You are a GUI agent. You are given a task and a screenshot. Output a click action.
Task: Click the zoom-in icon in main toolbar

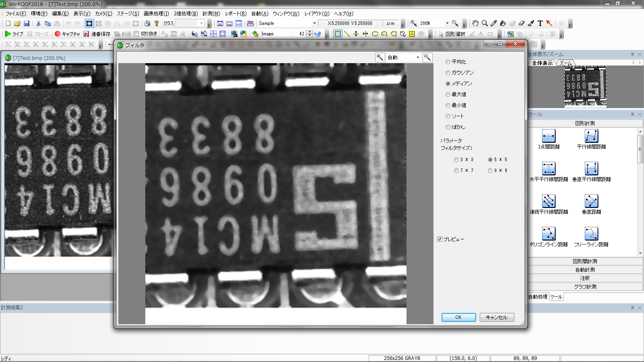(x=413, y=23)
